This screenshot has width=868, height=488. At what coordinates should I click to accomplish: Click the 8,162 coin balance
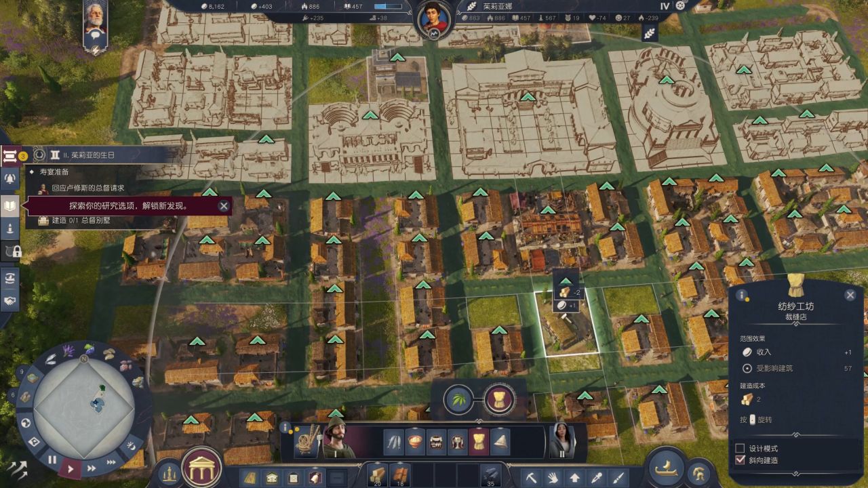point(212,6)
